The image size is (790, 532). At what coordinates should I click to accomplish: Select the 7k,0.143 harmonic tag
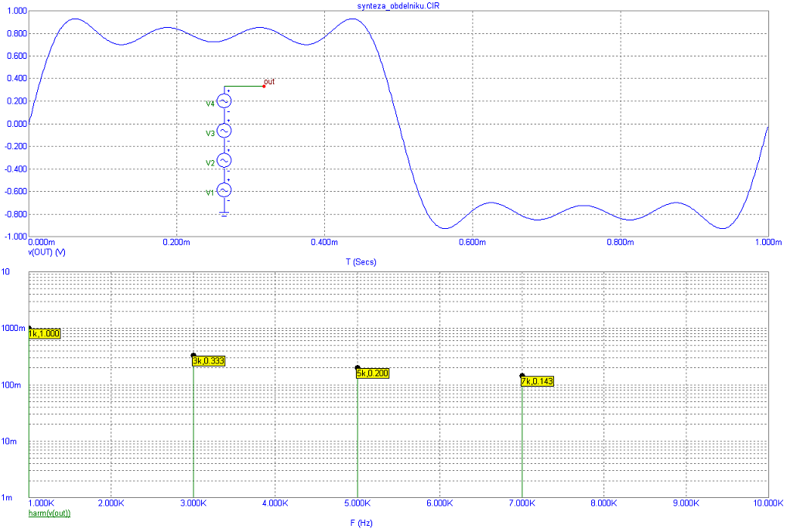pyautogui.click(x=537, y=381)
